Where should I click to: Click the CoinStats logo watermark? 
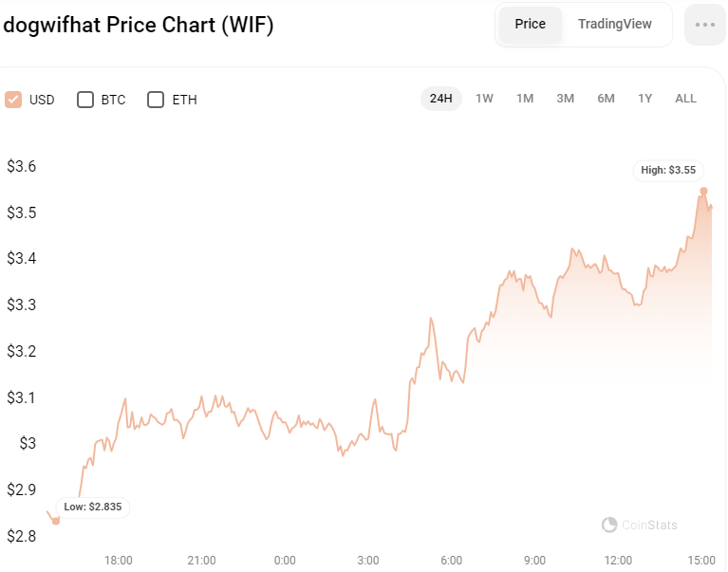(640, 525)
